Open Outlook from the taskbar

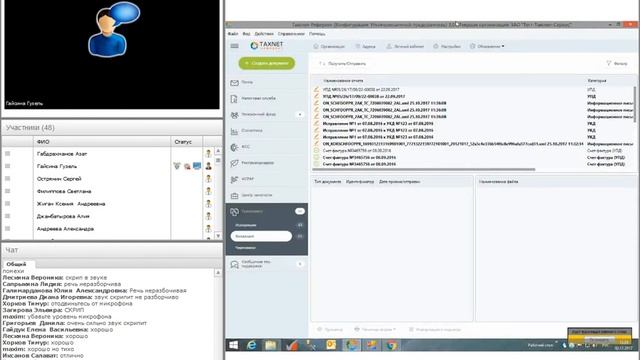pos(331,345)
